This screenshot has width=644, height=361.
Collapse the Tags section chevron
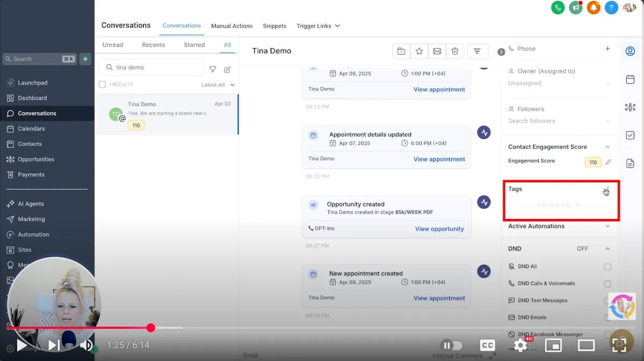click(608, 189)
